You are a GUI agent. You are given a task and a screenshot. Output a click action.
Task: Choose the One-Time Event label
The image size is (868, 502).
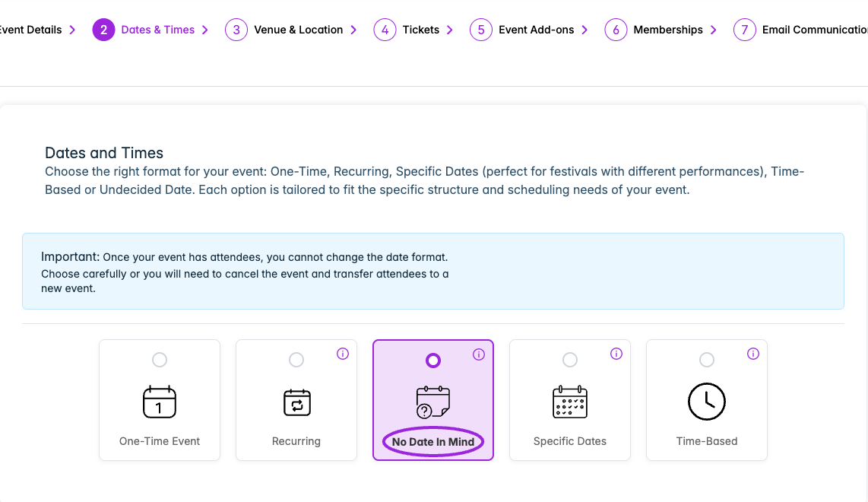click(x=160, y=441)
